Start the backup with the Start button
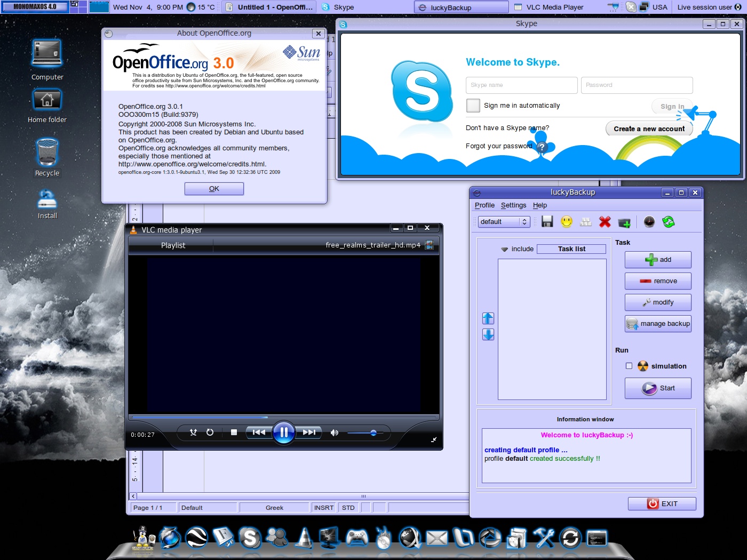 [658, 388]
